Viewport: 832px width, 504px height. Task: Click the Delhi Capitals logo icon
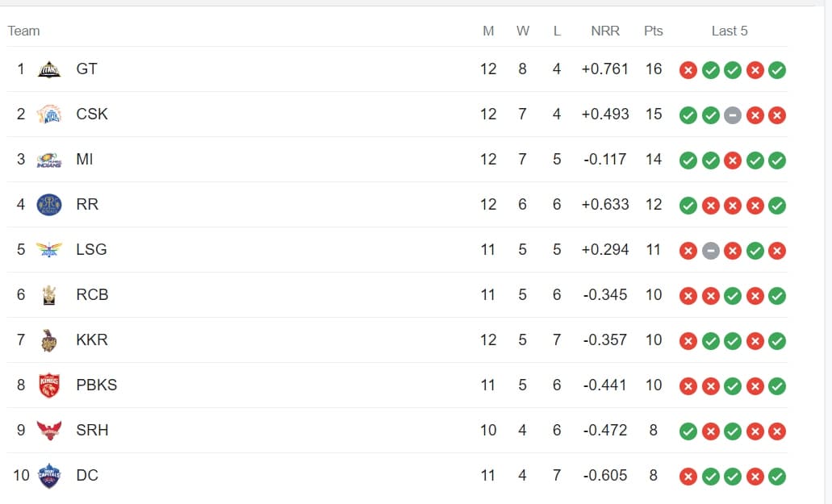[x=49, y=476]
